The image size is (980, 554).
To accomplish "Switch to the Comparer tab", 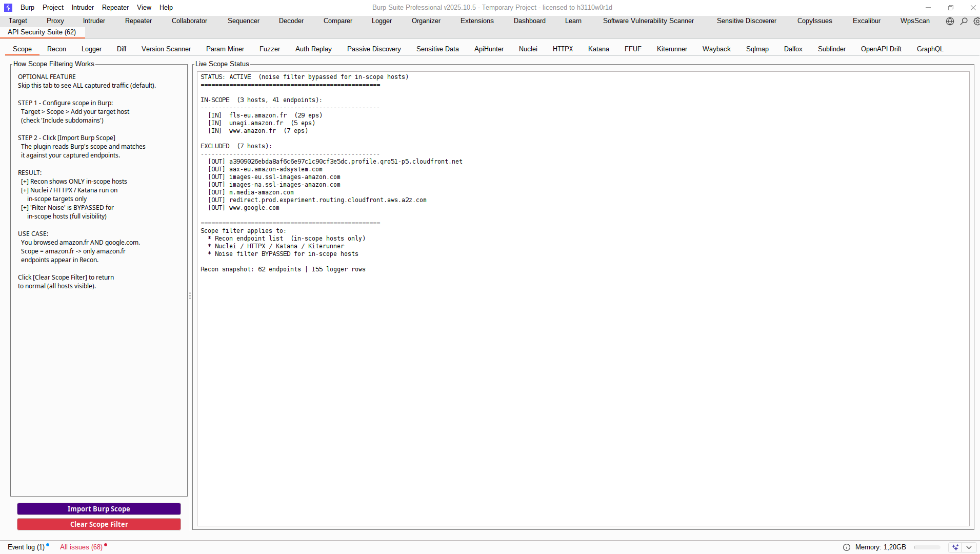I will 338,21.
